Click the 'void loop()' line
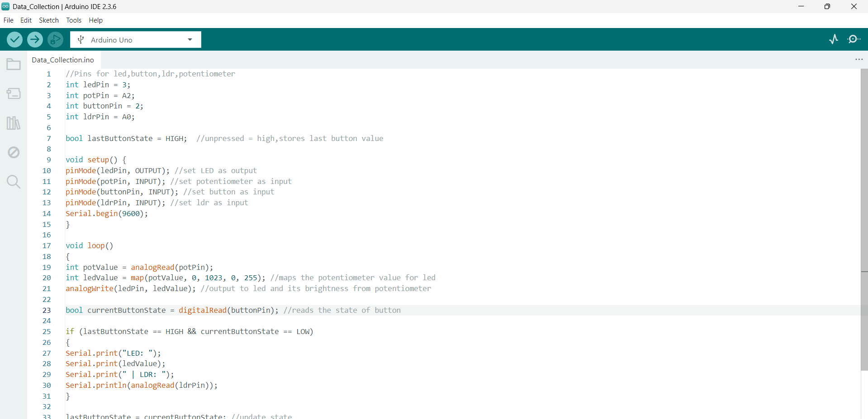This screenshot has height=419, width=868. (90, 246)
